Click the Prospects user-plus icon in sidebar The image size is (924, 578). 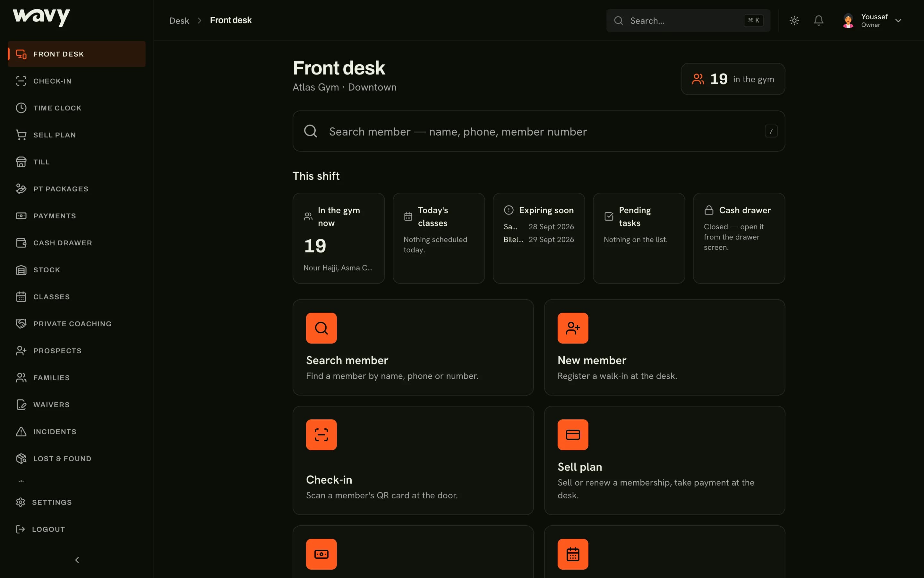(21, 351)
